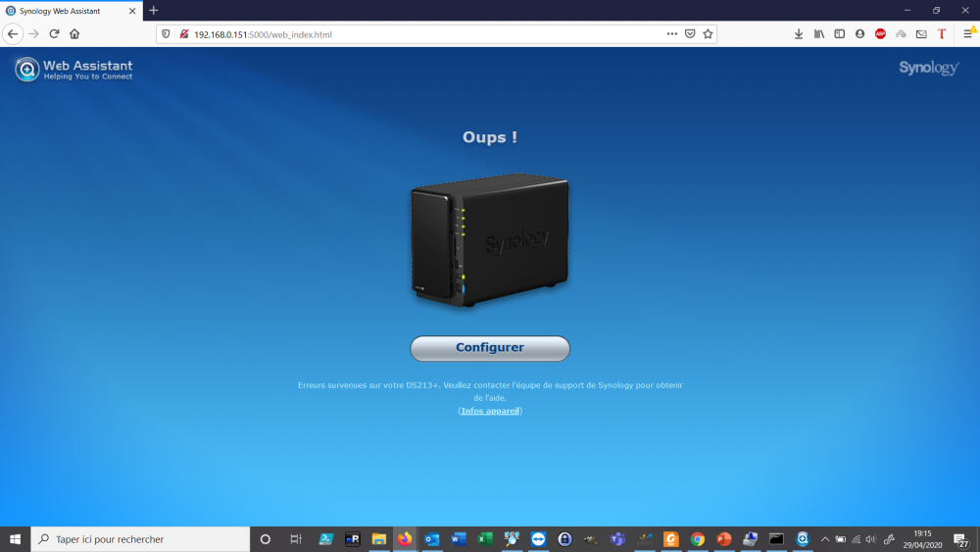Image resolution: width=980 pixels, height=552 pixels.
Task: Close the Synology Web Assistant tab
Action: point(132,11)
